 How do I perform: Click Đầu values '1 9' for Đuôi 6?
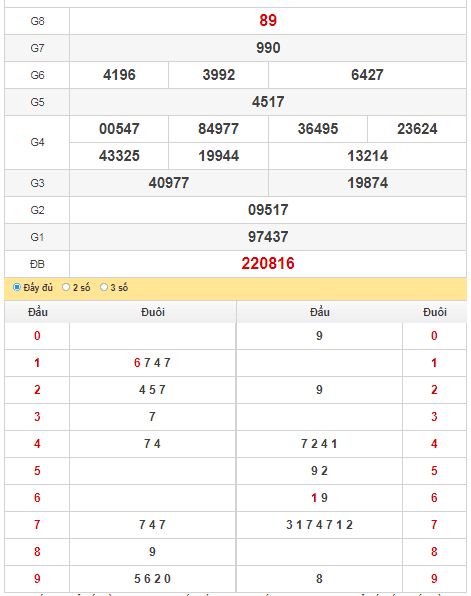[x=319, y=498]
